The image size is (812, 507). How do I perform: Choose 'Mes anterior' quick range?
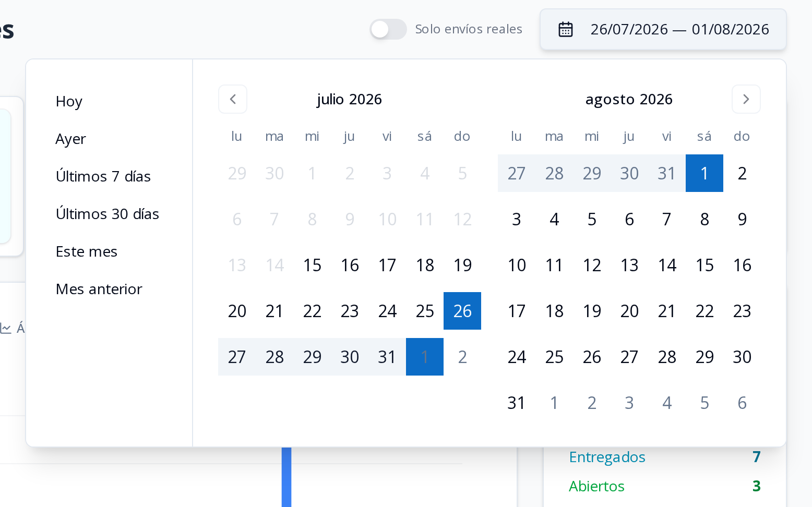[99, 289]
